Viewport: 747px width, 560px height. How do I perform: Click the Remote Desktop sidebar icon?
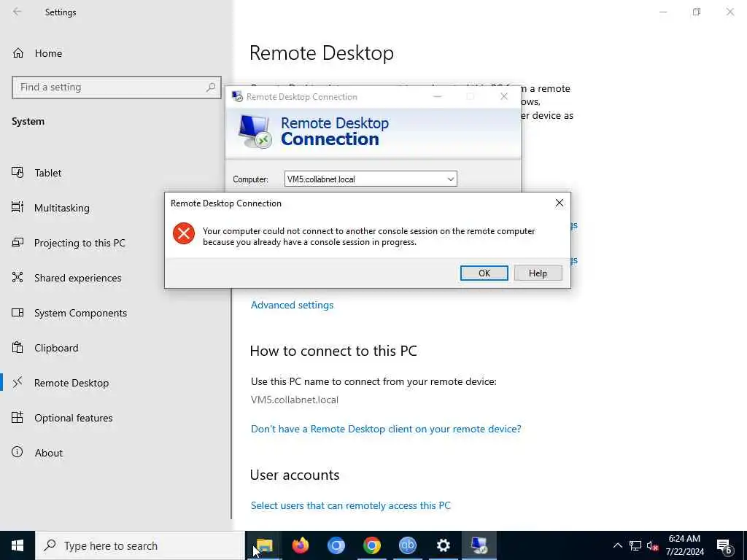tap(18, 382)
